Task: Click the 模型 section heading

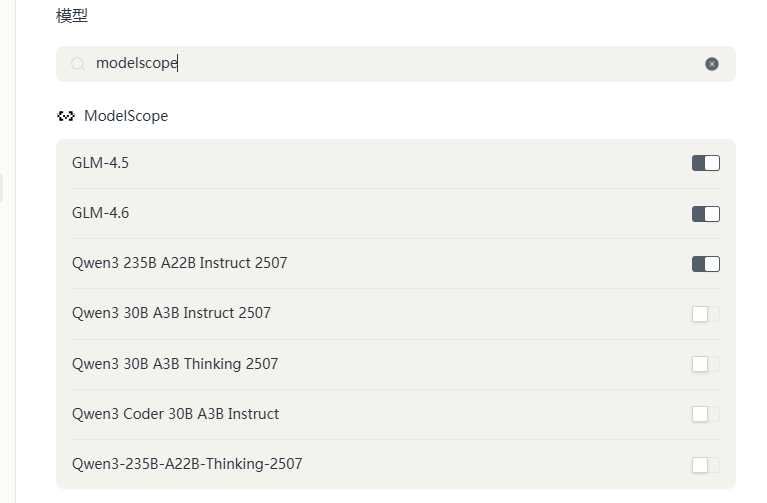Action: (72, 16)
